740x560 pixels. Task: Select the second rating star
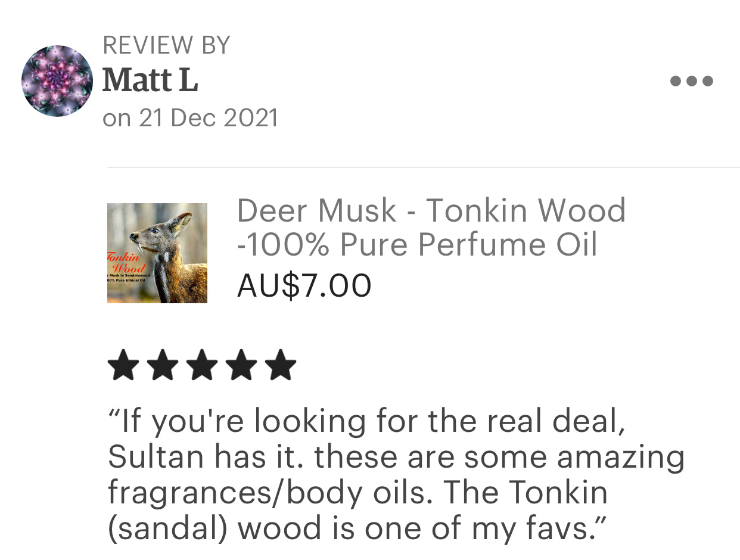163,365
